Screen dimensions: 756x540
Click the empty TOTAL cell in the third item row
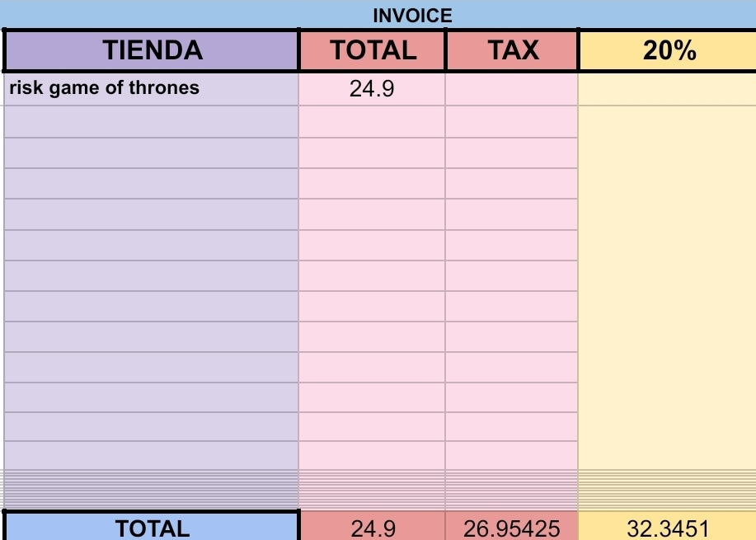point(372,153)
